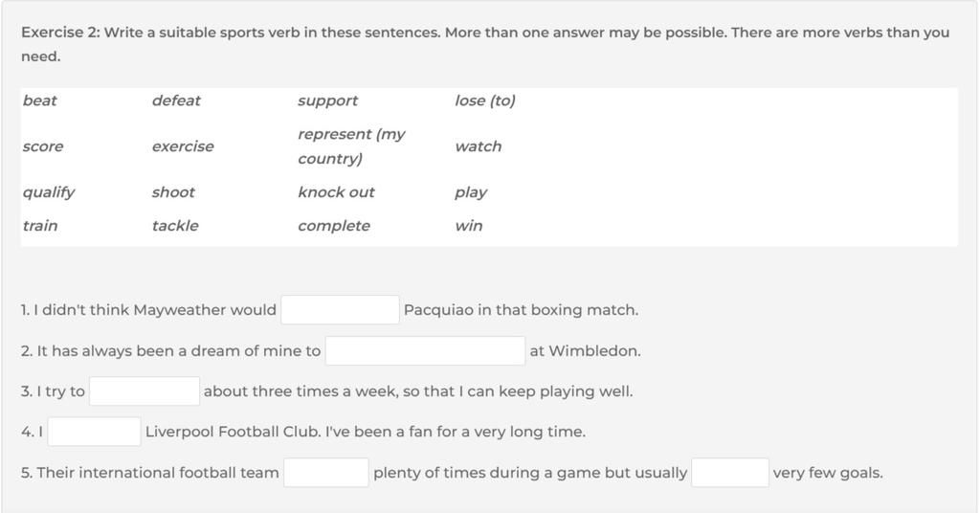The height and width of the screenshot is (513, 980).
Task: Click the word 'beat' in the verb table
Action: pos(39,100)
